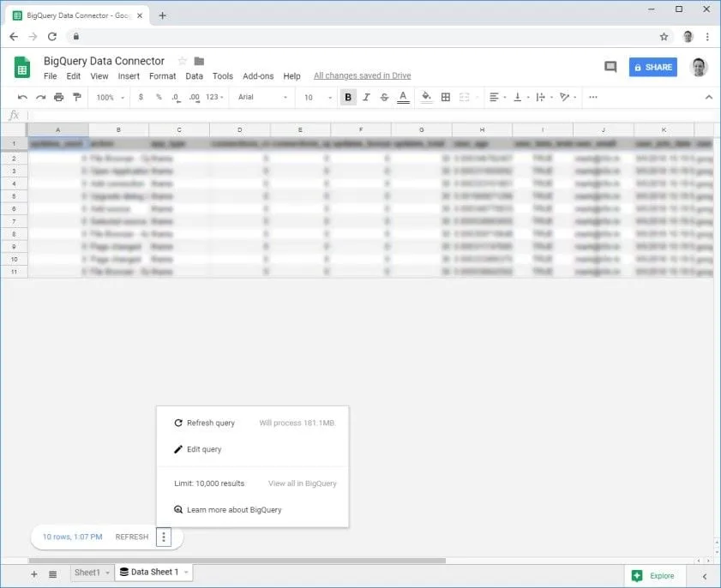Open the Insert menu

pos(129,75)
